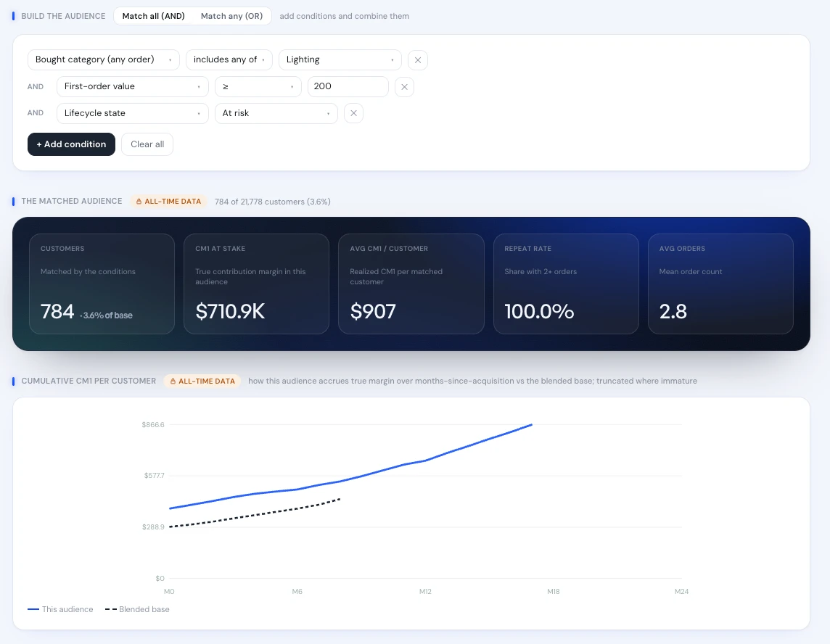Click the '784 of 21,778 customers (3.6%)' text
The width and height of the screenshot is (830, 644).
pyautogui.click(x=273, y=202)
